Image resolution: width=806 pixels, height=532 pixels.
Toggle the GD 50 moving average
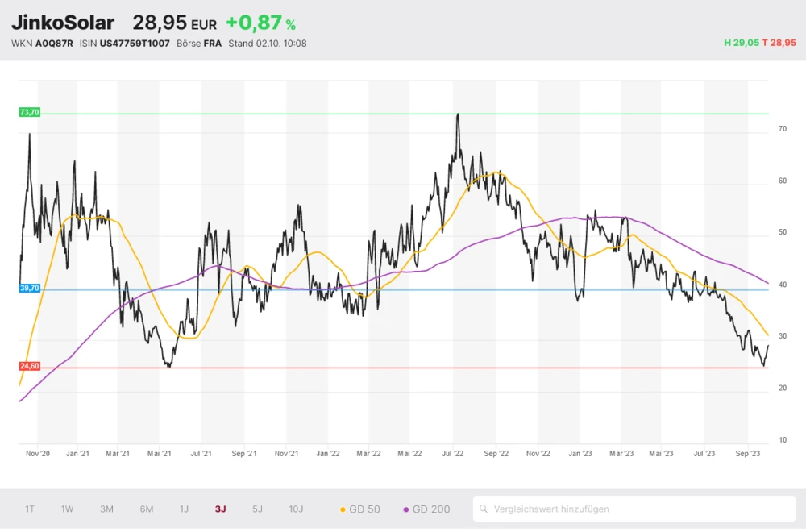click(x=360, y=509)
